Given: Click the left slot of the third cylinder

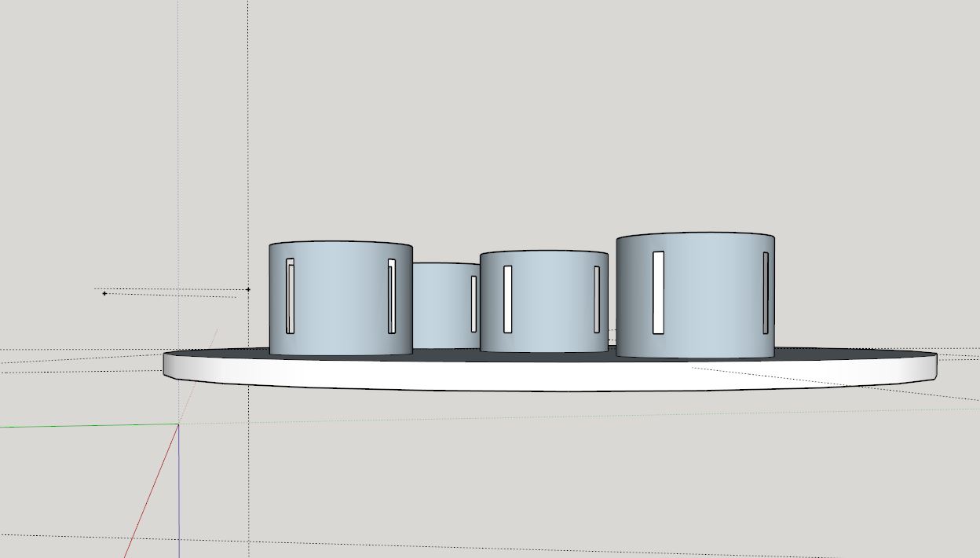Looking at the screenshot, I should pyautogui.click(x=508, y=299).
